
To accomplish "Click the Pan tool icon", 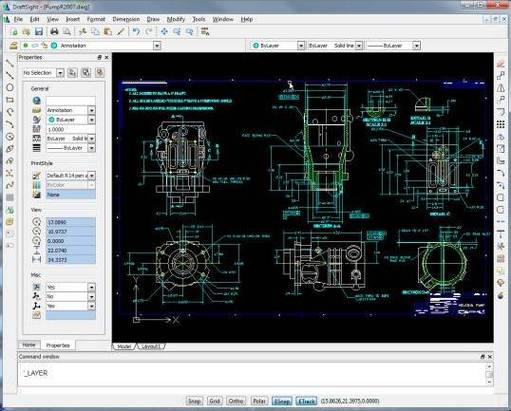I will point(164,32).
